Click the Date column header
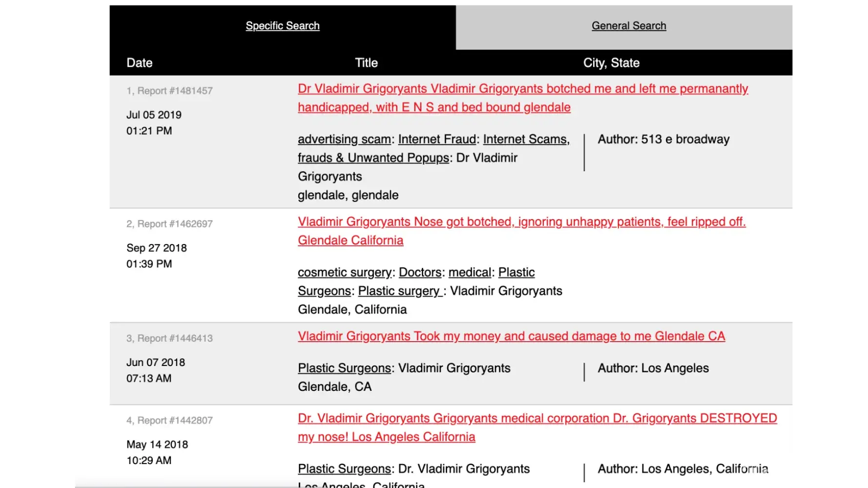 (x=140, y=63)
